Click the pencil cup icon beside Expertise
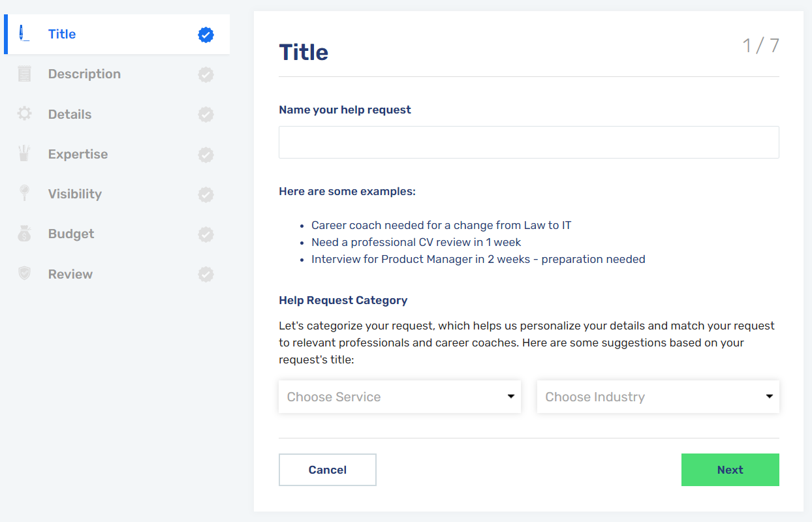This screenshot has width=812, height=522. point(24,154)
